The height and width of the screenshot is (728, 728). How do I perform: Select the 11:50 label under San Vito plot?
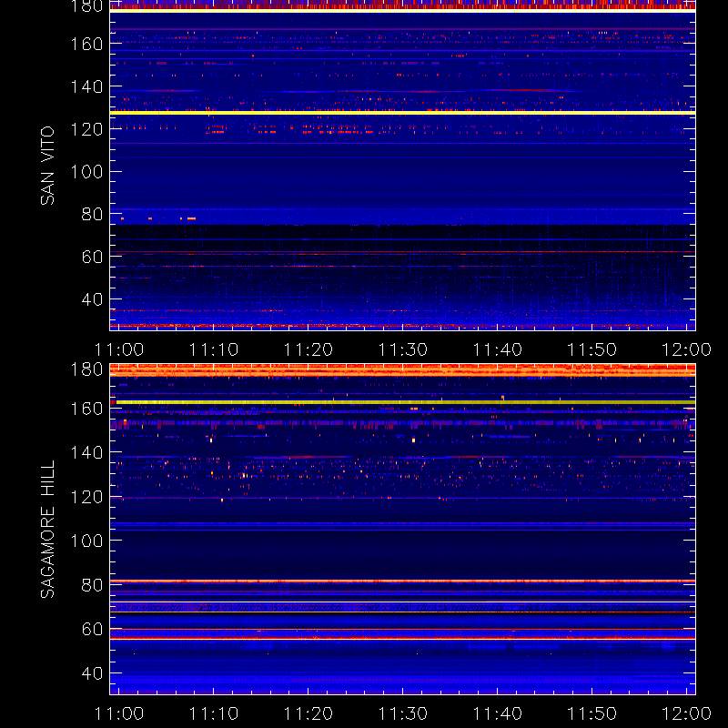pyautogui.click(x=592, y=349)
